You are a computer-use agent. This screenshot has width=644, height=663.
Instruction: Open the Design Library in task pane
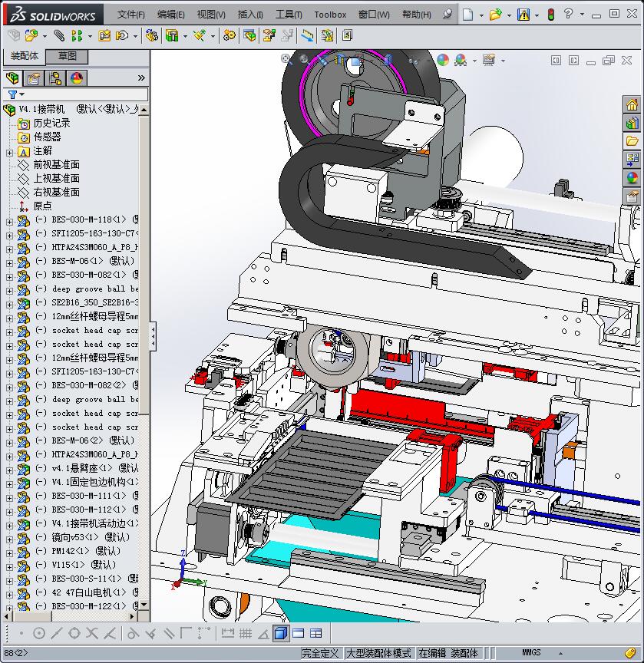pyautogui.click(x=632, y=123)
